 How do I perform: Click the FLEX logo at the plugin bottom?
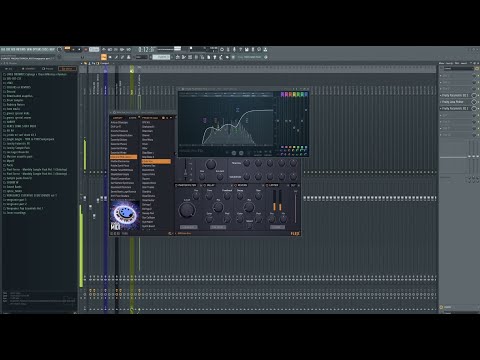295,233
